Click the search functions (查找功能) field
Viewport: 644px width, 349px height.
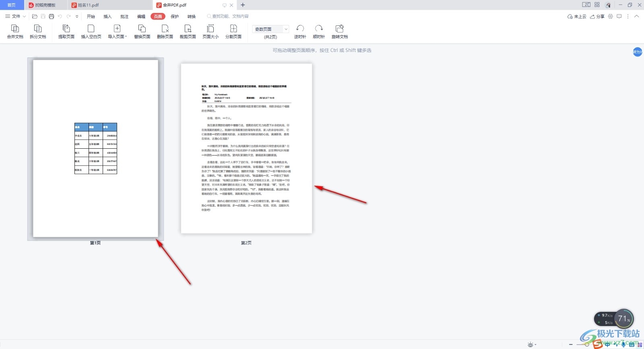click(228, 17)
